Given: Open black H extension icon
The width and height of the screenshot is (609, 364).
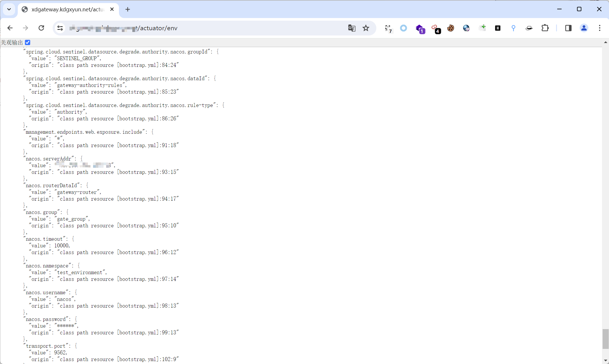Looking at the screenshot, I should 498,28.
